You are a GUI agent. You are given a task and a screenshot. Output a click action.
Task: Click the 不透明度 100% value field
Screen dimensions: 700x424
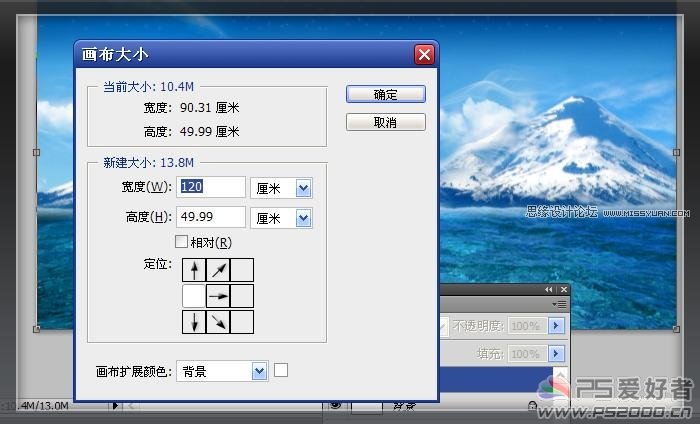point(527,326)
